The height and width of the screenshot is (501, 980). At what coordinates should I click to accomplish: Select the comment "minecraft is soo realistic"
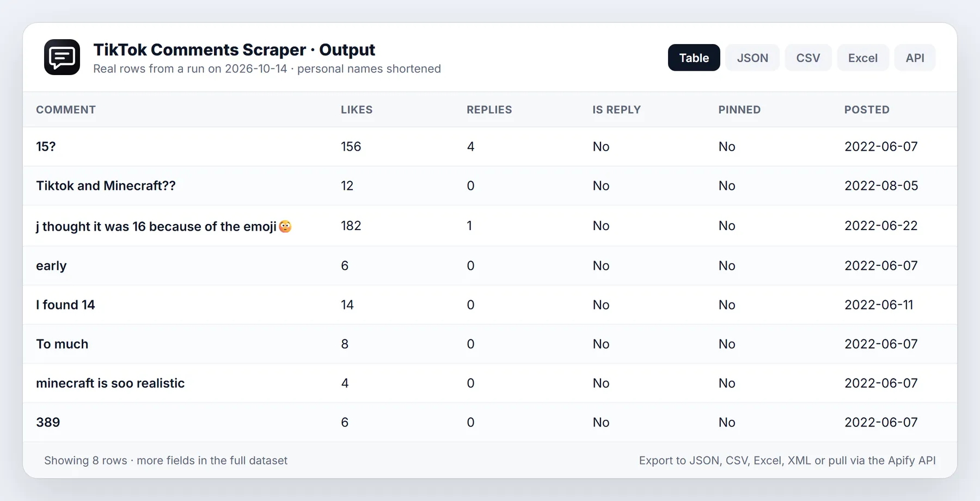110,384
